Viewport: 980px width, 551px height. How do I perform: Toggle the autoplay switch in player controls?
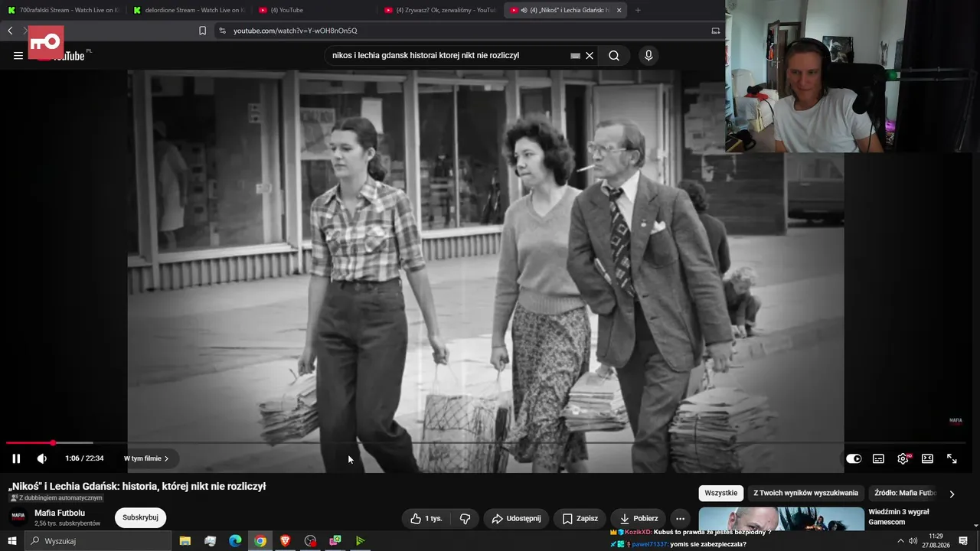[x=854, y=458]
